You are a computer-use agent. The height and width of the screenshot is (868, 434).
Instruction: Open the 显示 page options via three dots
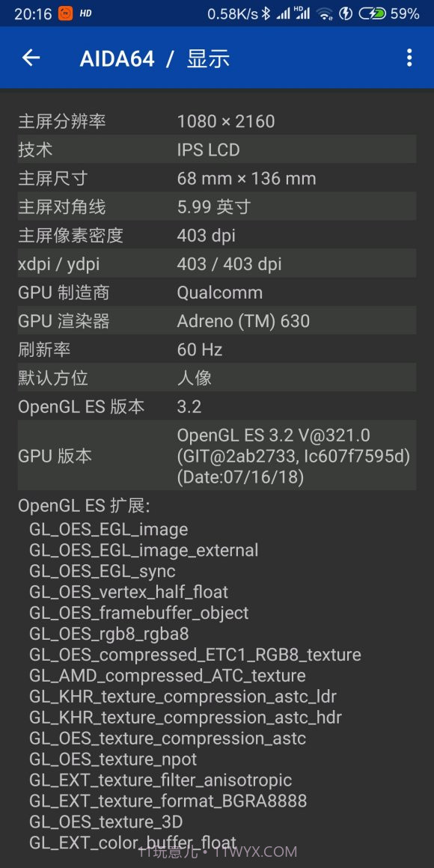[409, 58]
